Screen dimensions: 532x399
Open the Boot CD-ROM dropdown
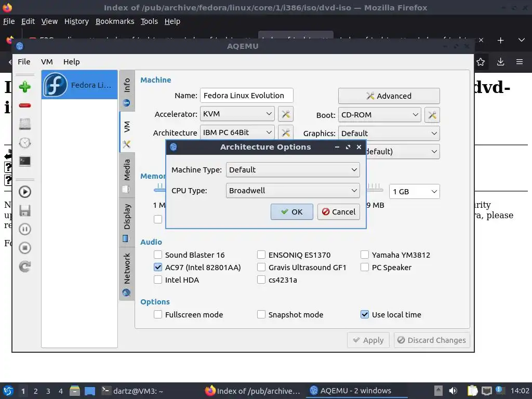click(380, 115)
